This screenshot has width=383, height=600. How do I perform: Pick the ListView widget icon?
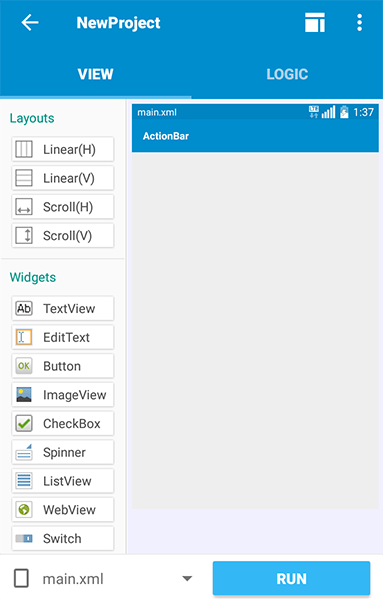[24, 481]
